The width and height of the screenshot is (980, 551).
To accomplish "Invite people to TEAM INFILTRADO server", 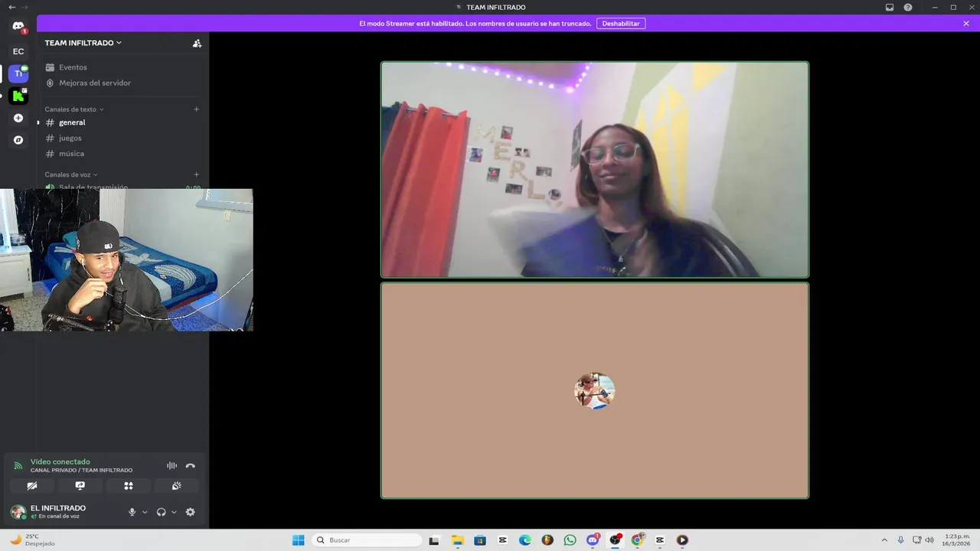I will point(197,43).
